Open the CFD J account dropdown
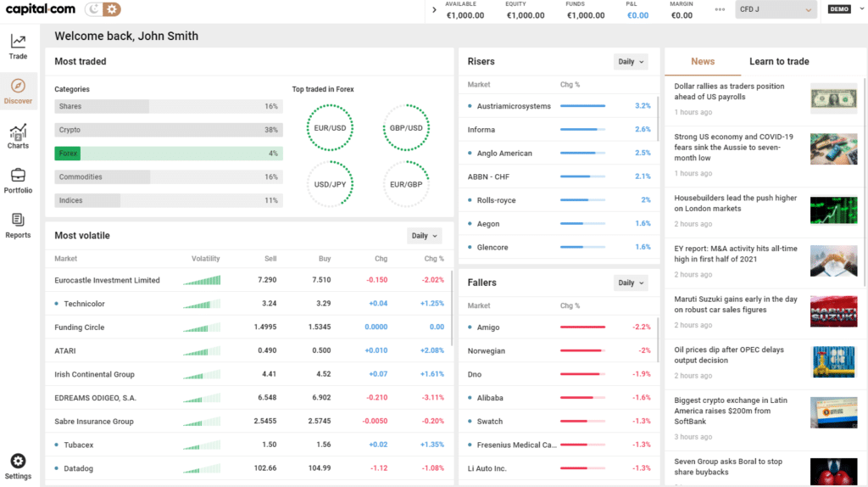This screenshot has height=487, width=868. (776, 10)
